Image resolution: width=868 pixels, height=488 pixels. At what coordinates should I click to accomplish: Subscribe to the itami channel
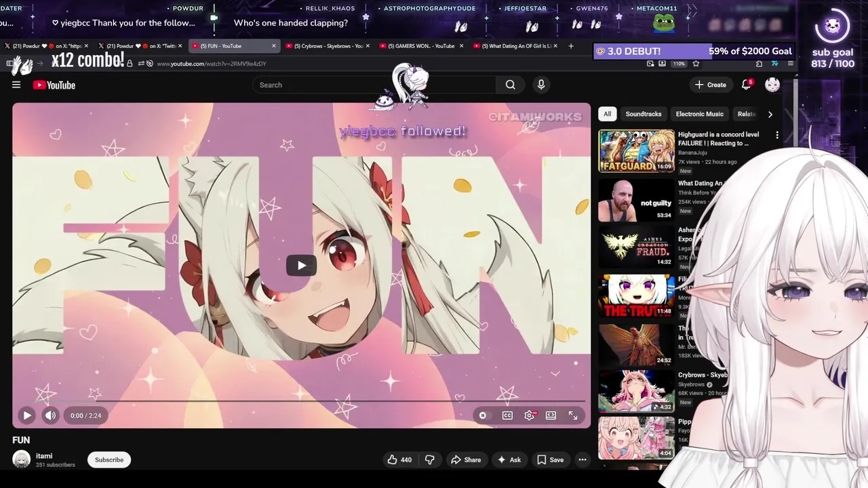[x=109, y=460]
